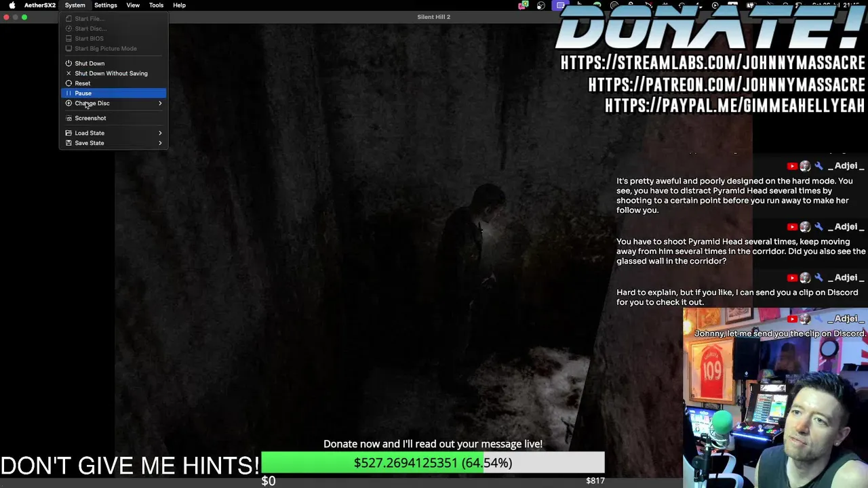Click the big DONATE! banner
Screen dimensions: 868x488
(x=711, y=28)
